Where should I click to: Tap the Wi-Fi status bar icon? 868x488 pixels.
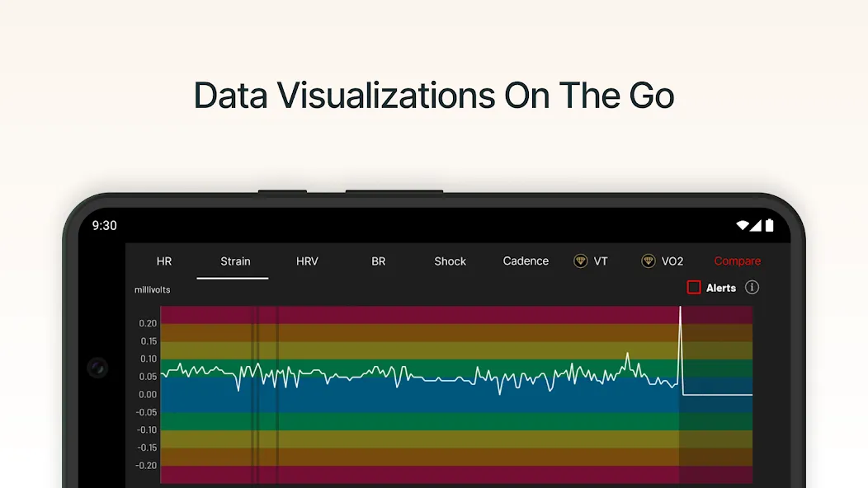click(x=743, y=225)
